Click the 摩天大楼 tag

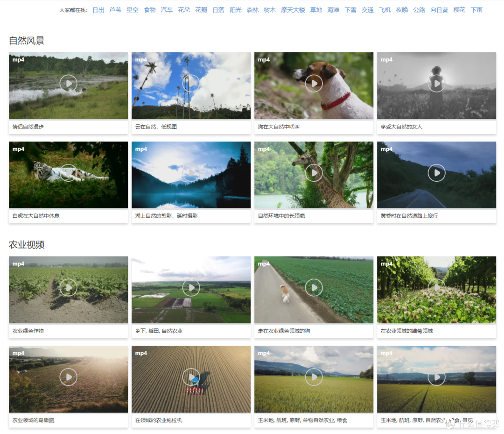pyautogui.click(x=293, y=10)
